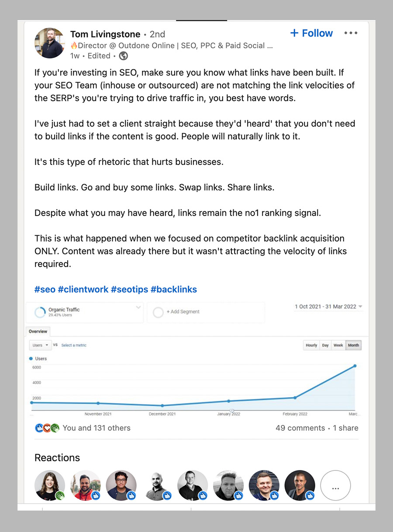The image size is (393, 532).
Task: Expand the date range dropdown
Action: coord(360,307)
